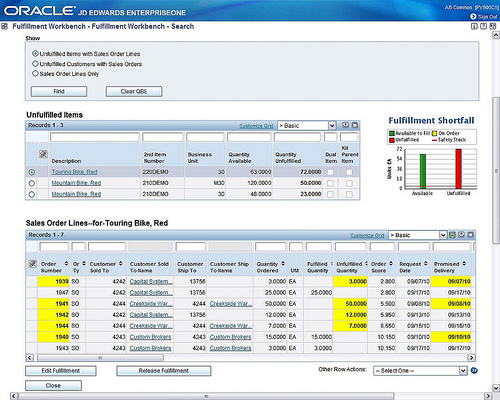Open Customize Grid link in Unfulfilled Items
The height and width of the screenshot is (400, 500).
[x=256, y=126]
